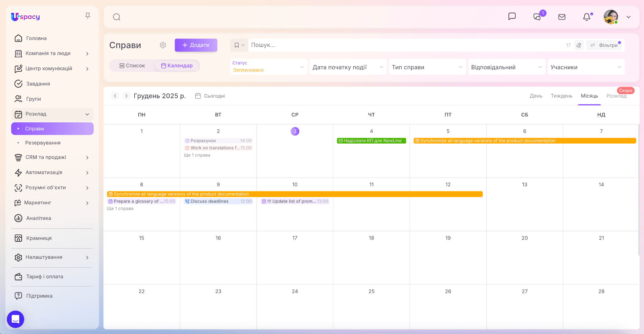This screenshot has height=334, width=644.
Task: Select the Місяць calendar tab
Action: (589, 96)
